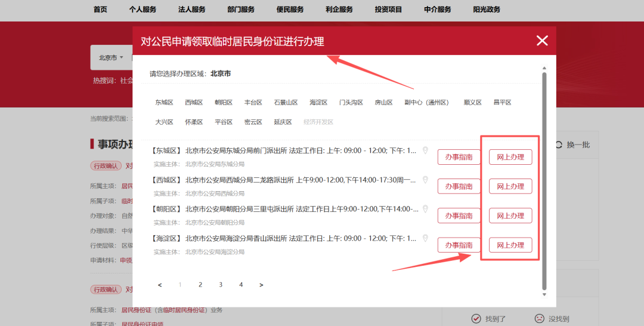The image size is (644, 326).
Task: Click the 换一批 refresh icon
Action: coord(559,144)
